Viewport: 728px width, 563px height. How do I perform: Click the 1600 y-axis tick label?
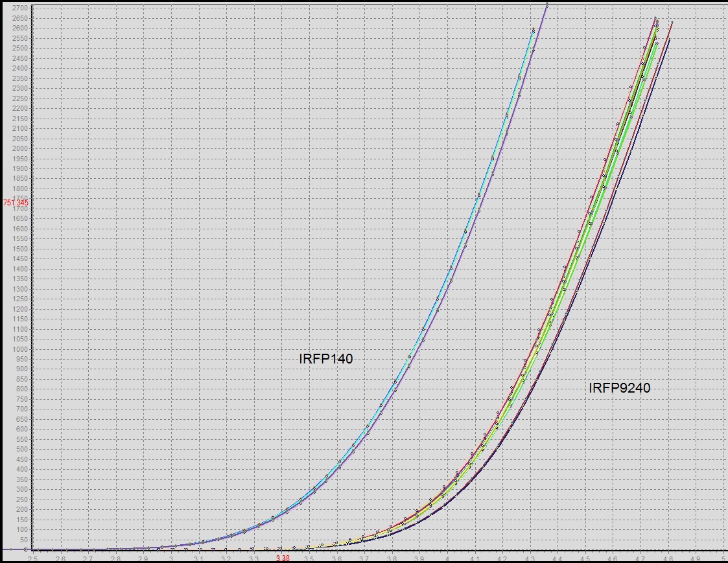coord(19,229)
